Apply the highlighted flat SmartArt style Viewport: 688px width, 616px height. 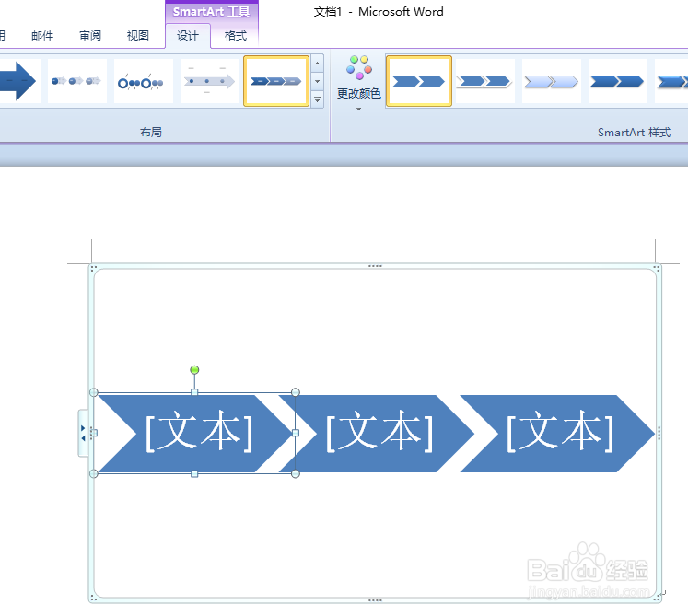(419, 81)
